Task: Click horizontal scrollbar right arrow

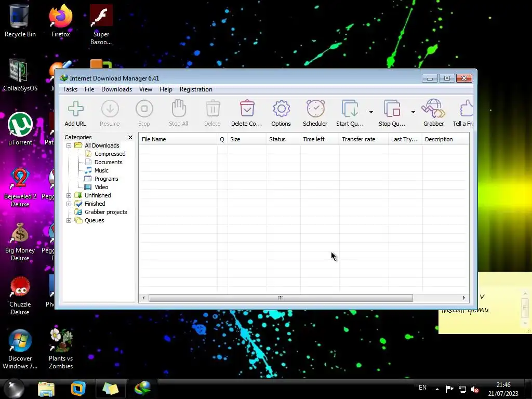Action: click(x=464, y=298)
